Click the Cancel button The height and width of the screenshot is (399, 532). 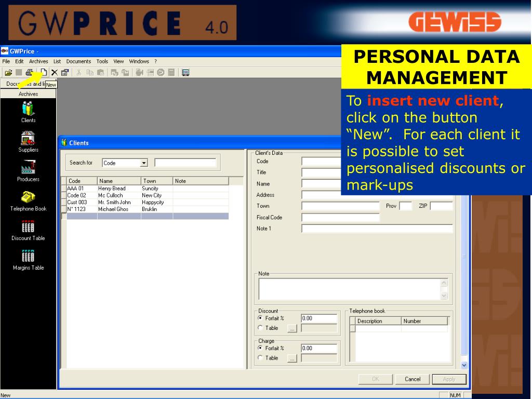(x=413, y=379)
